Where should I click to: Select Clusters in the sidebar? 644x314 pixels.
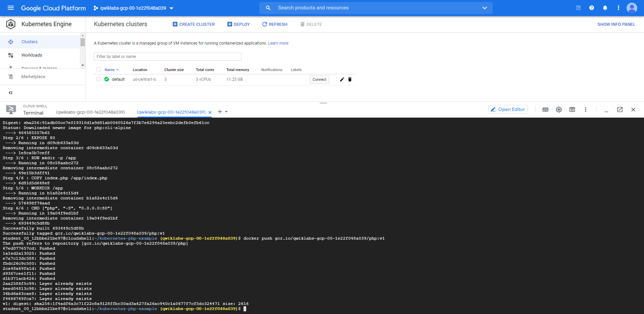click(x=40, y=42)
